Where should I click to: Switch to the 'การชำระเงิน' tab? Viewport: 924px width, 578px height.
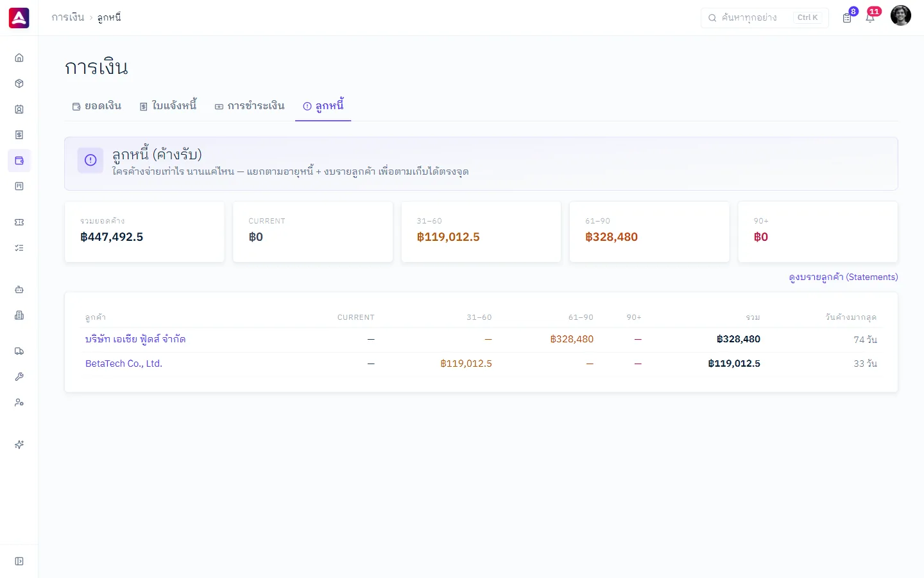[250, 106]
